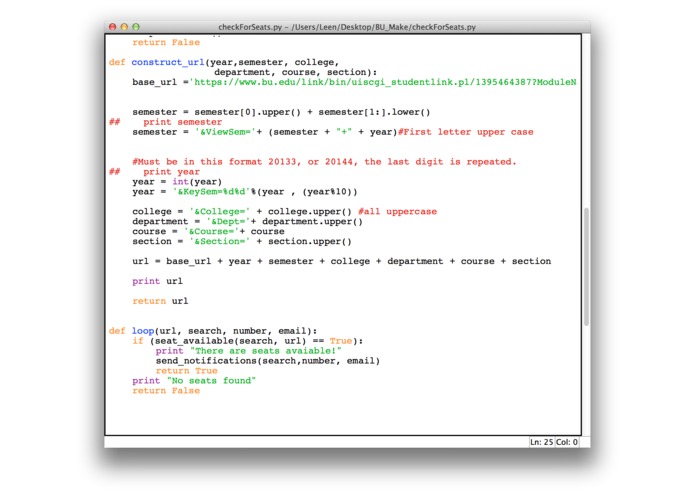695x494 pixels.
Task: Click the string "There are seats avaiable!"
Action: coord(266,351)
